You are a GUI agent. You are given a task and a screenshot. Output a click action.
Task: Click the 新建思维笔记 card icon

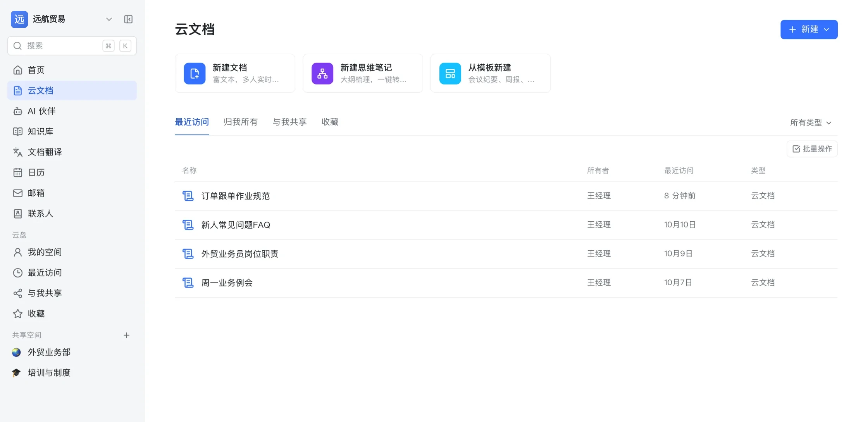[x=322, y=74]
